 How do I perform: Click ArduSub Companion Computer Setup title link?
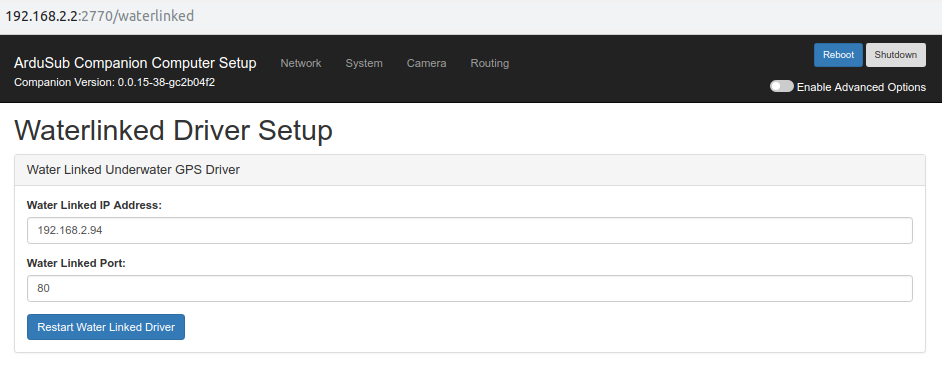135,63
